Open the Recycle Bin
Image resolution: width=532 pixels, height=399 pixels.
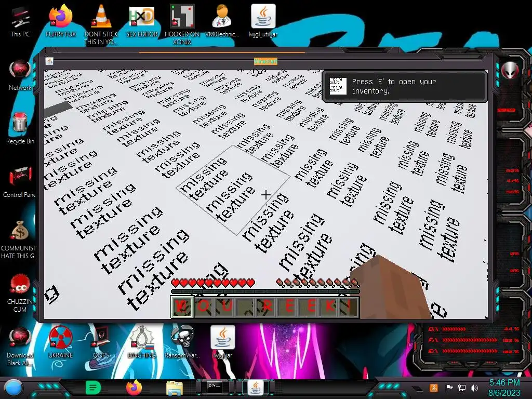coord(20,128)
